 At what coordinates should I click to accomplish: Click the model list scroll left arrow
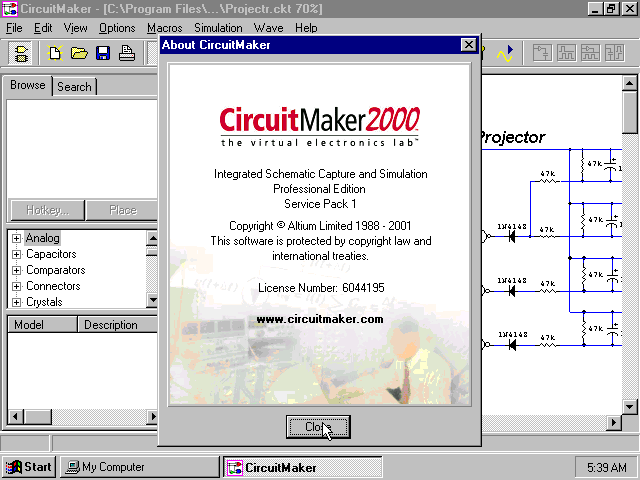pos(16,417)
